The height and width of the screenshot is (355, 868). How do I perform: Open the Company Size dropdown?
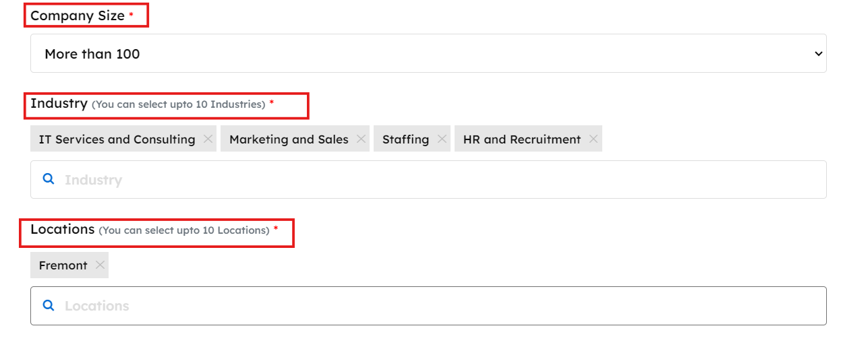coord(428,54)
